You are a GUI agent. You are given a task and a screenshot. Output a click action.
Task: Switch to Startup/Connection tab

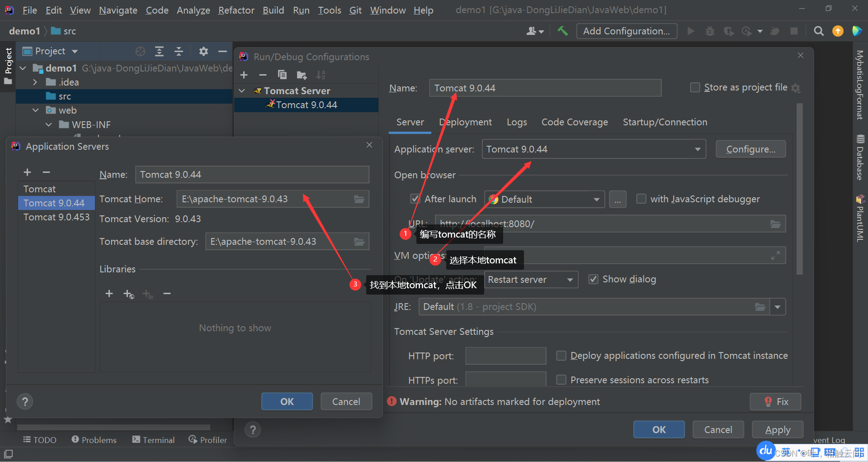[x=665, y=122]
